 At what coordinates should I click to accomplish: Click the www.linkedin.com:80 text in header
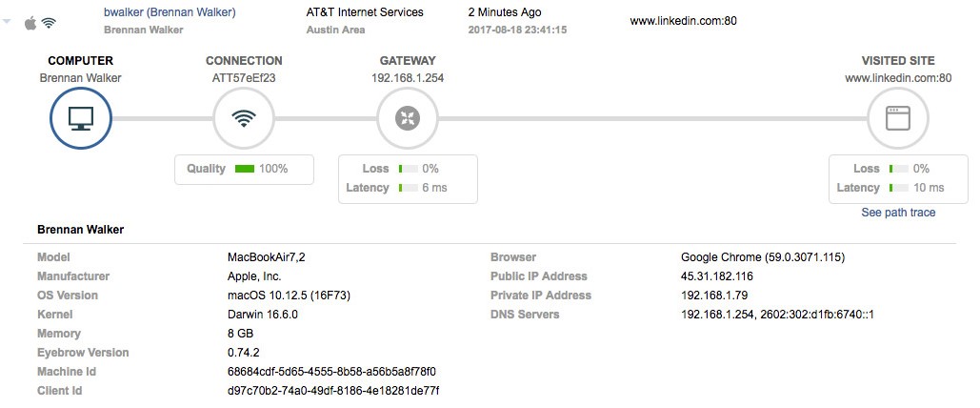click(x=683, y=21)
